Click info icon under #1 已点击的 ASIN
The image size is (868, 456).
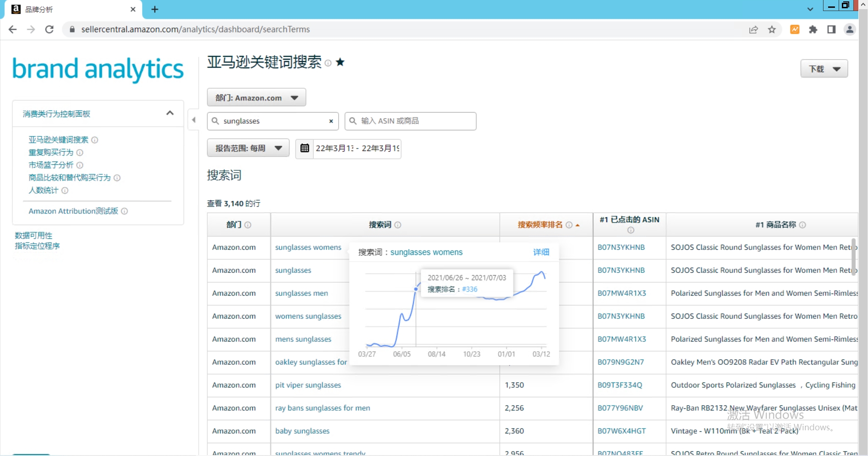point(631,230)
